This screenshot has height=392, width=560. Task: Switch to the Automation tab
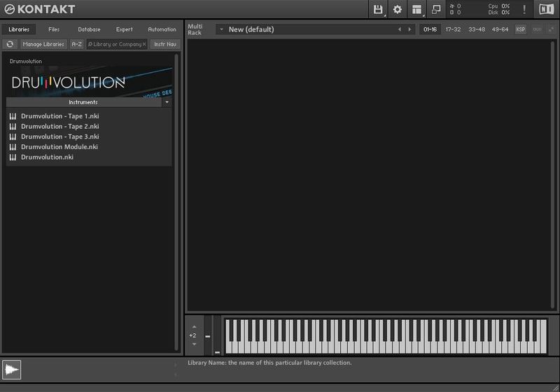(x=162, y=29)
